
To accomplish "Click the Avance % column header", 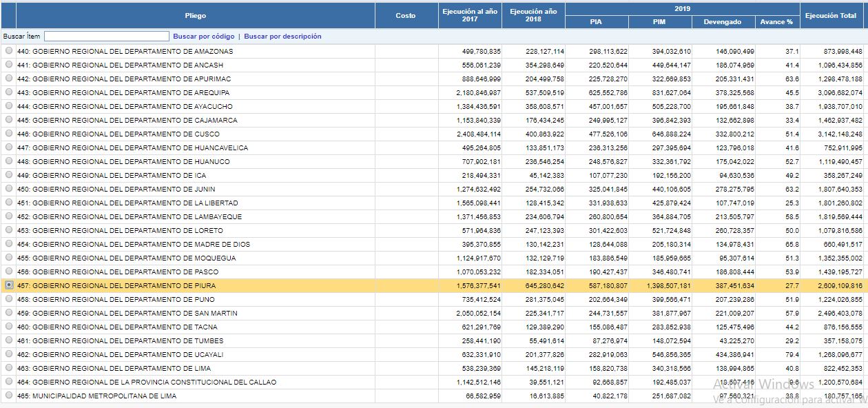I will tap(776, 22).
